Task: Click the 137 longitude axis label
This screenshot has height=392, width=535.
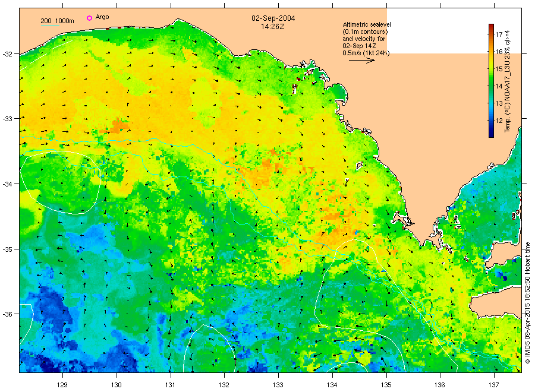Action: 494,384
